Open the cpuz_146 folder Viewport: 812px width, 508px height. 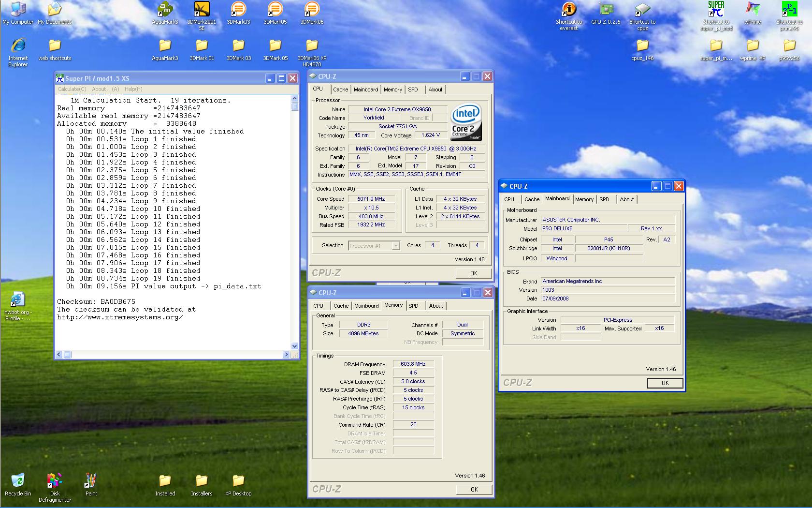(x=642, y=49)
